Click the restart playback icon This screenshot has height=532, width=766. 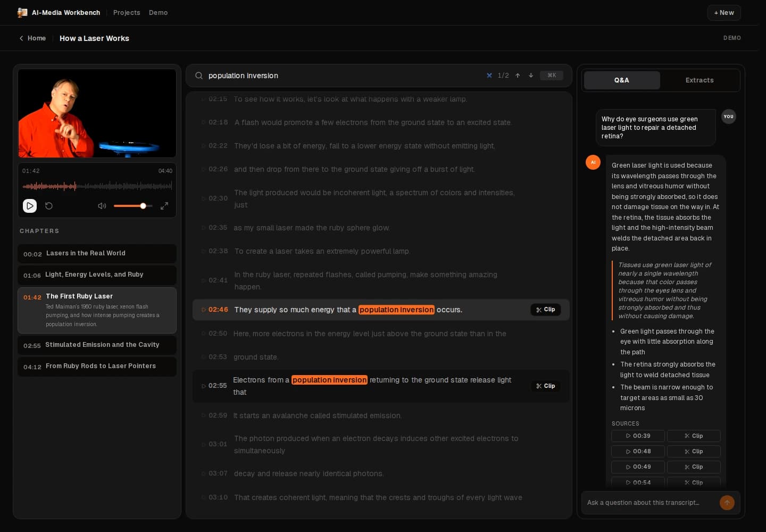coord(49,206)
